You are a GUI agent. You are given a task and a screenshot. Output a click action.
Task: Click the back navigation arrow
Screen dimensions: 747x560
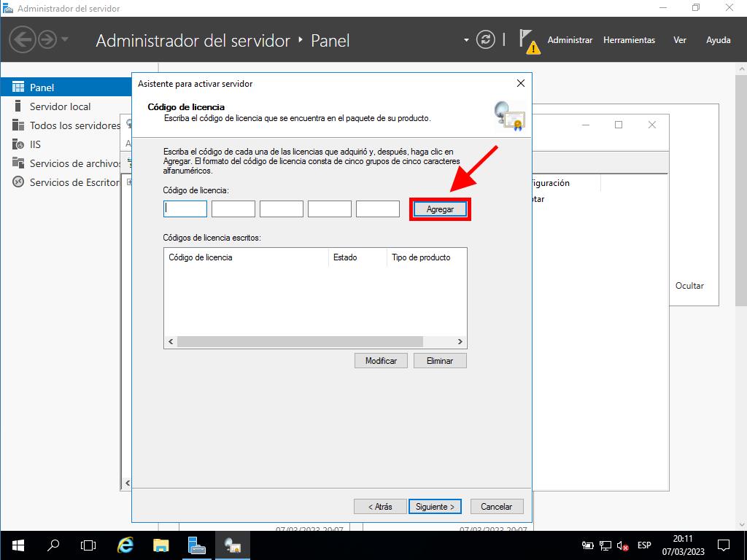point(22,40)
